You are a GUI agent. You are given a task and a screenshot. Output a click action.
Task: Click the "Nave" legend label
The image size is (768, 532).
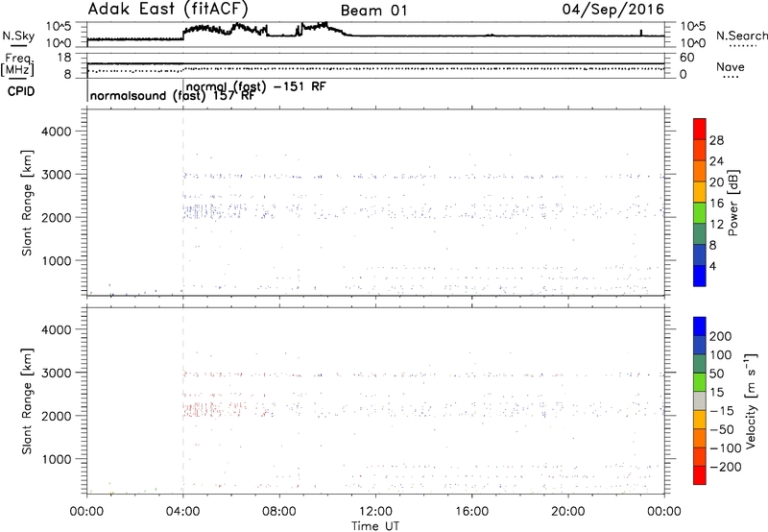tap(731, 67)
